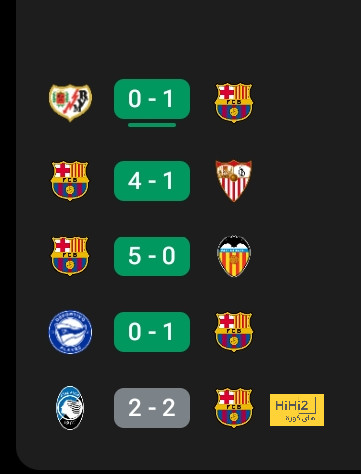Screen dimensions: 361x474
Task: Click the Rayo Vallecano club crest
Action: coord(70,103)
